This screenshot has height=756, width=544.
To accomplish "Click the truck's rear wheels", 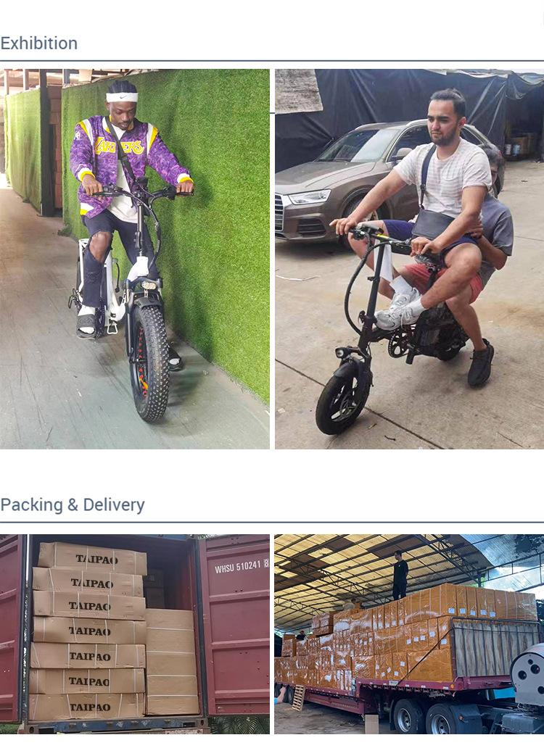I will point(424,718).
